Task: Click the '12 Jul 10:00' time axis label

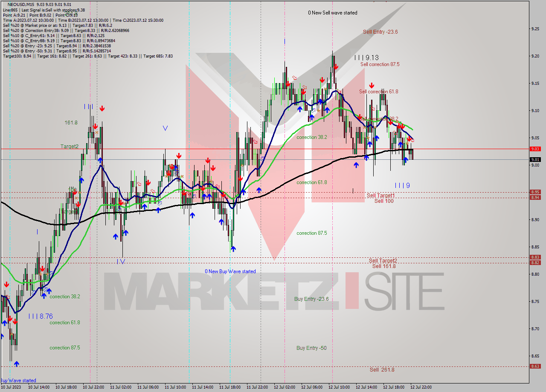Action: pos(339,387)
